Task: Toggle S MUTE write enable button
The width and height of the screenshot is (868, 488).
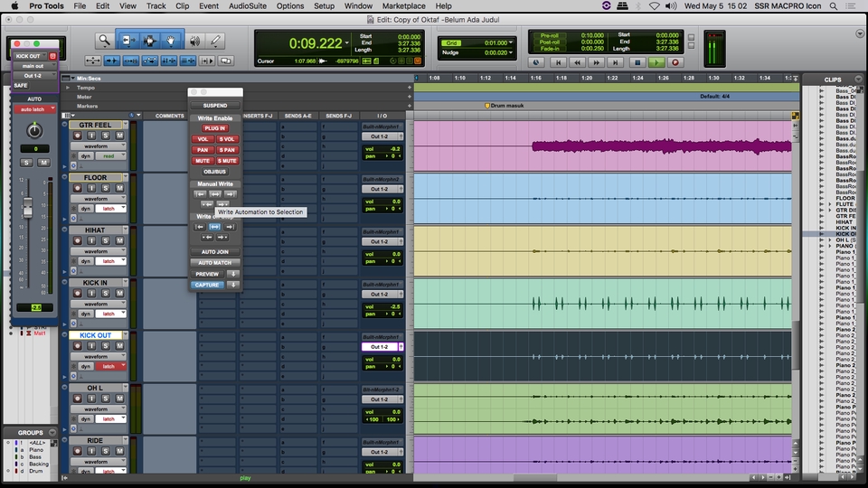Action: pos(227,161)
